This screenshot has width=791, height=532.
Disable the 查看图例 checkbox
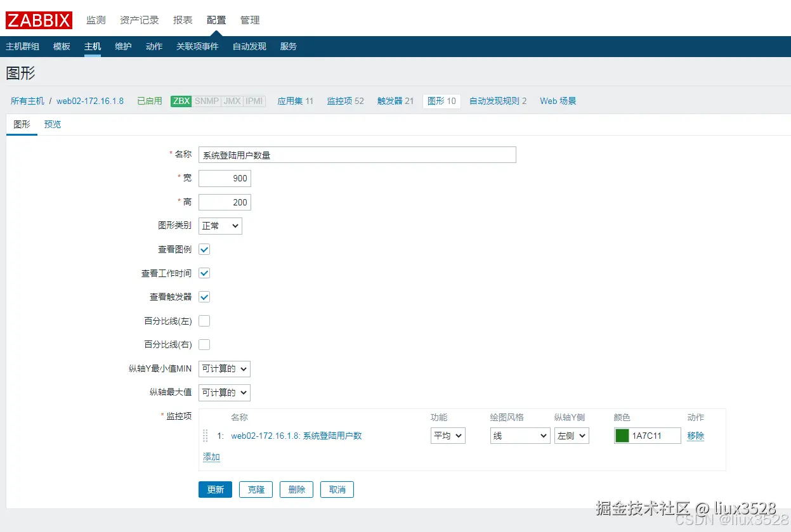[x=204, y=249]
